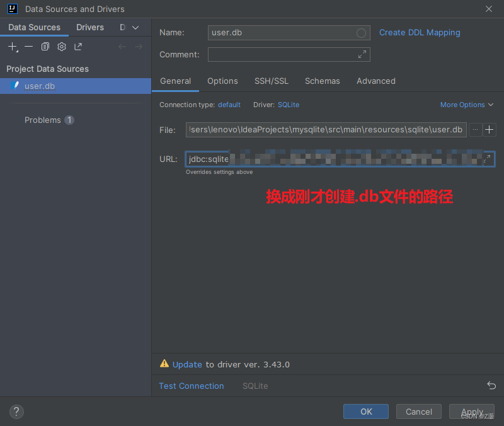Image resolution: width=504 pixels, height=426 pixels.
Task: Create new database file with plus button
Action: tap(490, 130)
